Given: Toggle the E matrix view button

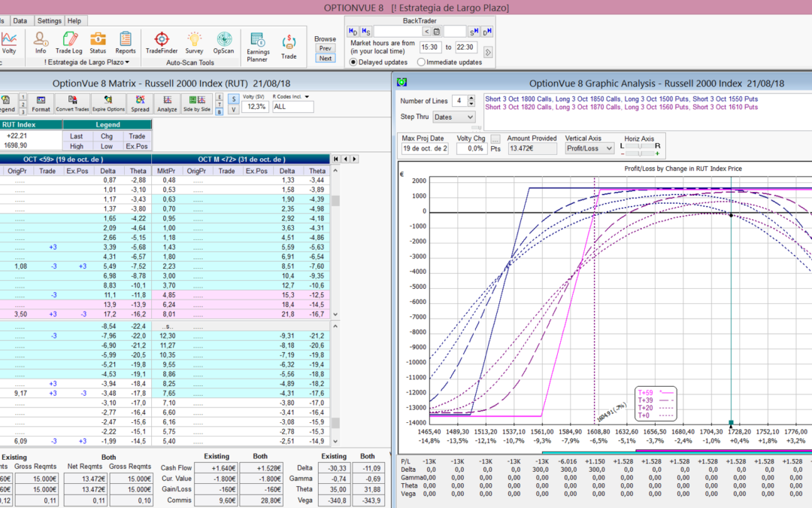Looking at the screenshot, I should point(220,97).
